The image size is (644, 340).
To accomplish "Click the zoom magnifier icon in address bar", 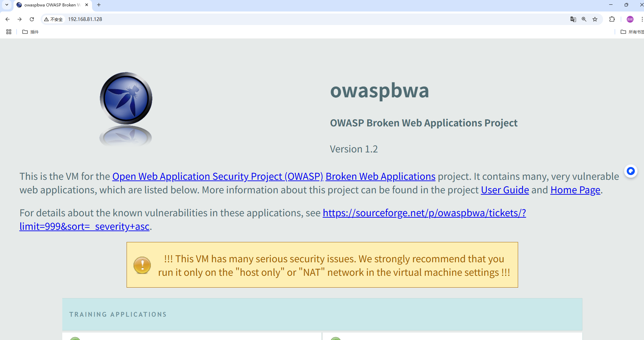I will (584, 19).
